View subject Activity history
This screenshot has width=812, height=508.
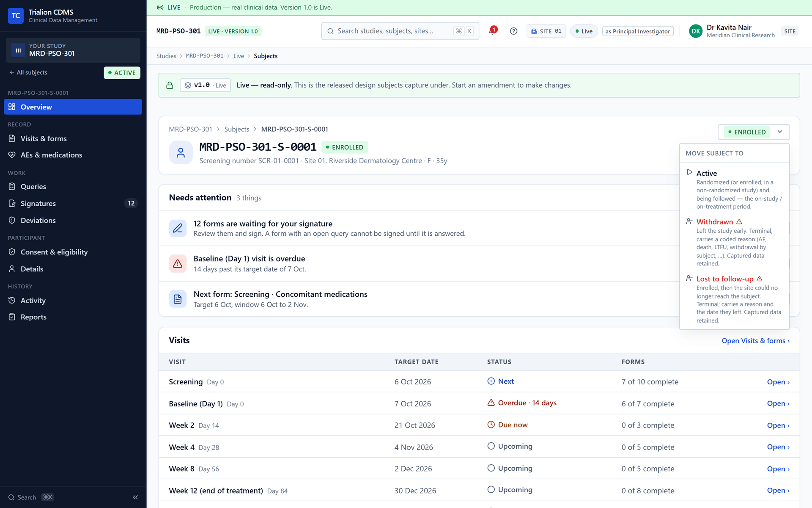pyautogui.click(x=73, y=301)
